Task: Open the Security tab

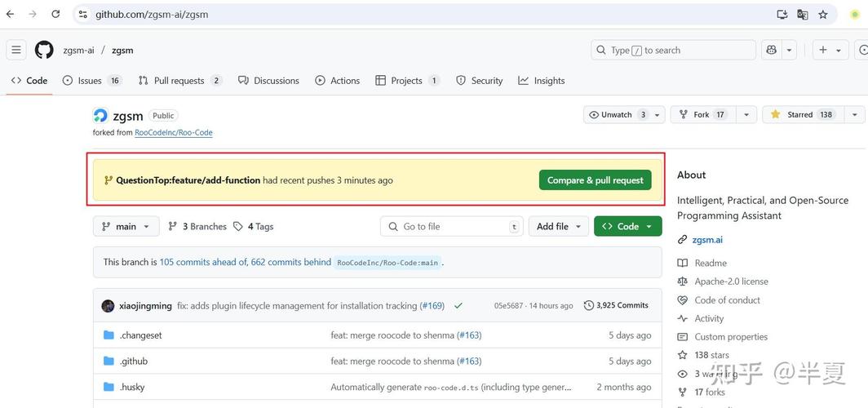Action: tap(480, 80)
